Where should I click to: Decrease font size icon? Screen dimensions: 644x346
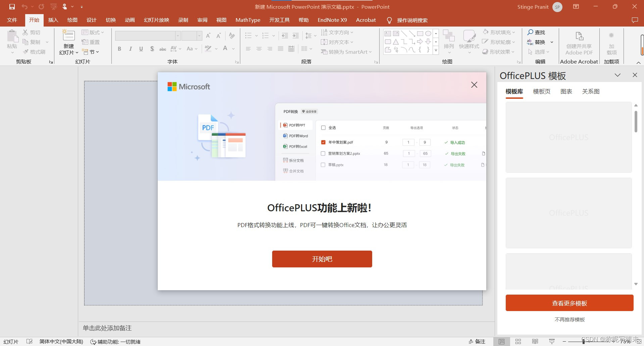coord(218,36)
